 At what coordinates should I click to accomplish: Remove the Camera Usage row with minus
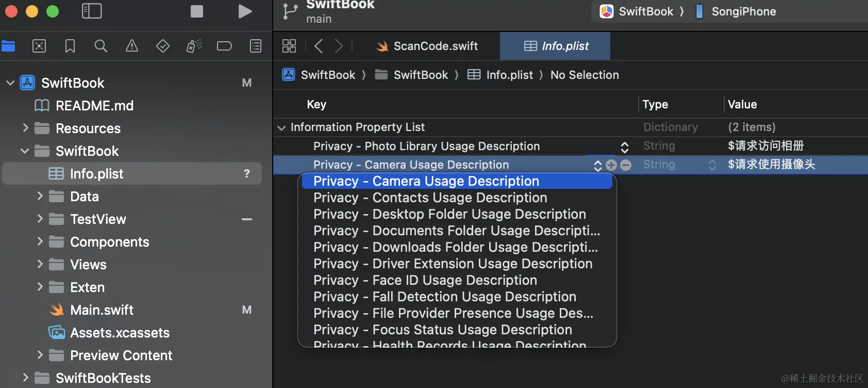[x=626, y=165]
